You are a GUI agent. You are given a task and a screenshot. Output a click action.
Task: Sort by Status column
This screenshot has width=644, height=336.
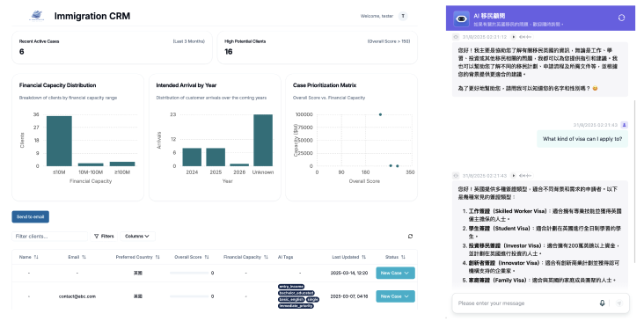point(395,257)
